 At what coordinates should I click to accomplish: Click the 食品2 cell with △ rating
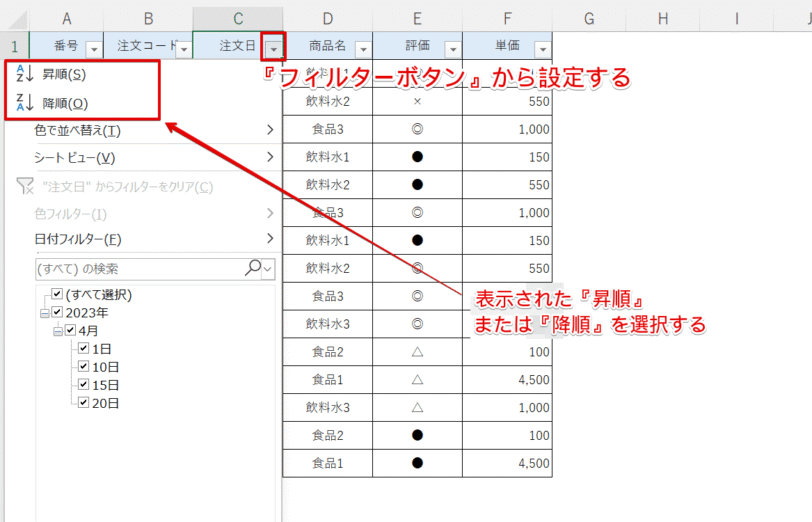point(327,352)
